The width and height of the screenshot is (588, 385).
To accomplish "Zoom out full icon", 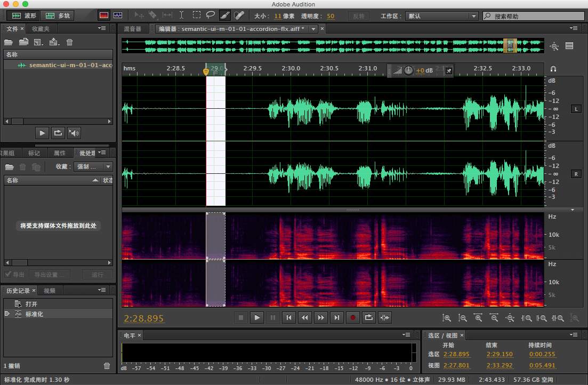I will (510, 318).
